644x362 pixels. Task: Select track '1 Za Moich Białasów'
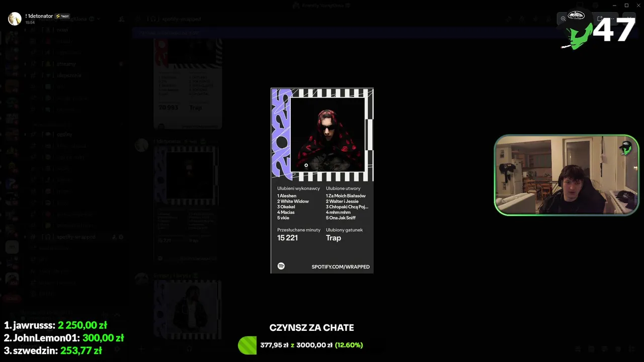[346, 196]
